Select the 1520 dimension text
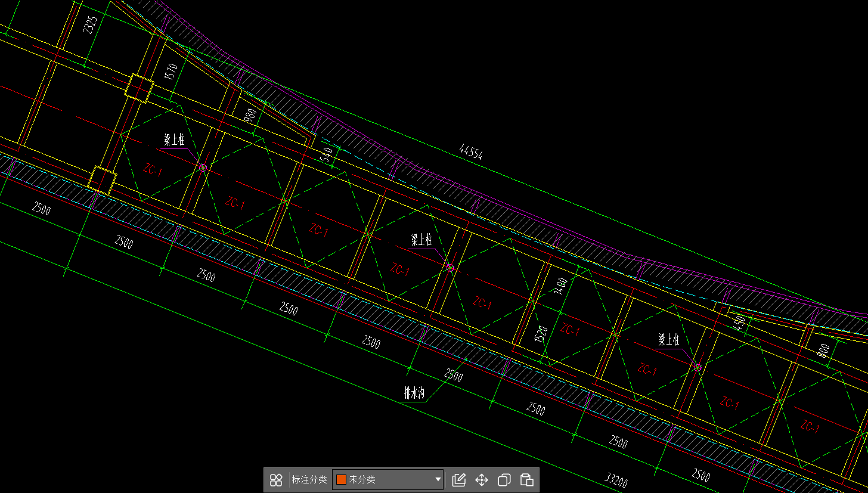 point(541,334)
